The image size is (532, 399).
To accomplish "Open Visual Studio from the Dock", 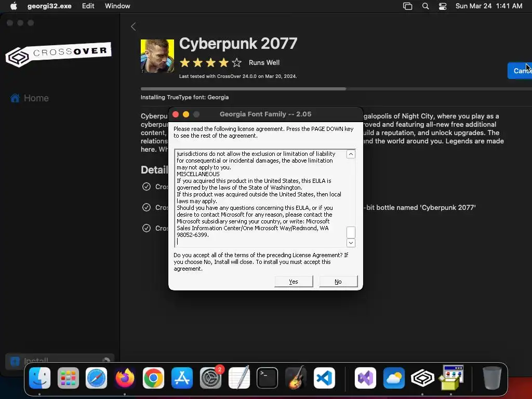I will (x=365, y=378).
